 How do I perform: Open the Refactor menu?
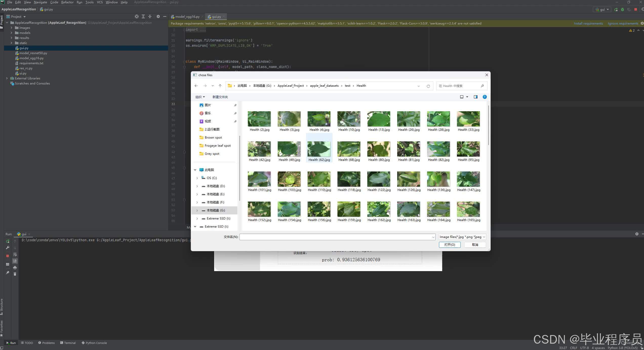click(x=67, y=2)
